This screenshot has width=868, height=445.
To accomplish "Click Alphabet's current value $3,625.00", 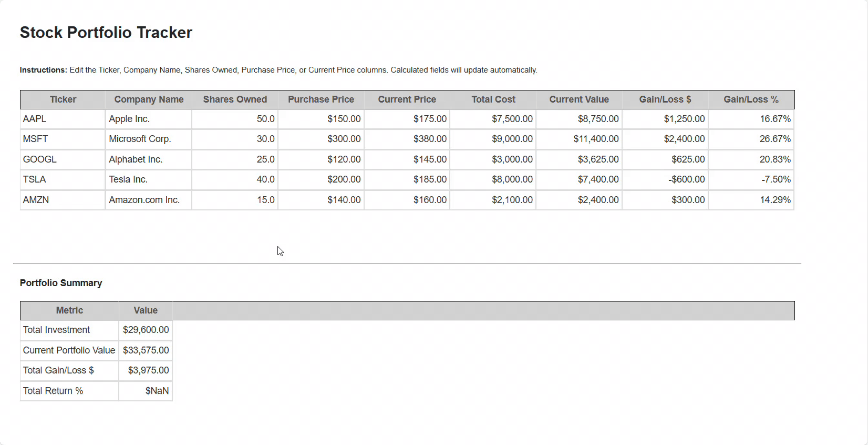I will [579, 159].
